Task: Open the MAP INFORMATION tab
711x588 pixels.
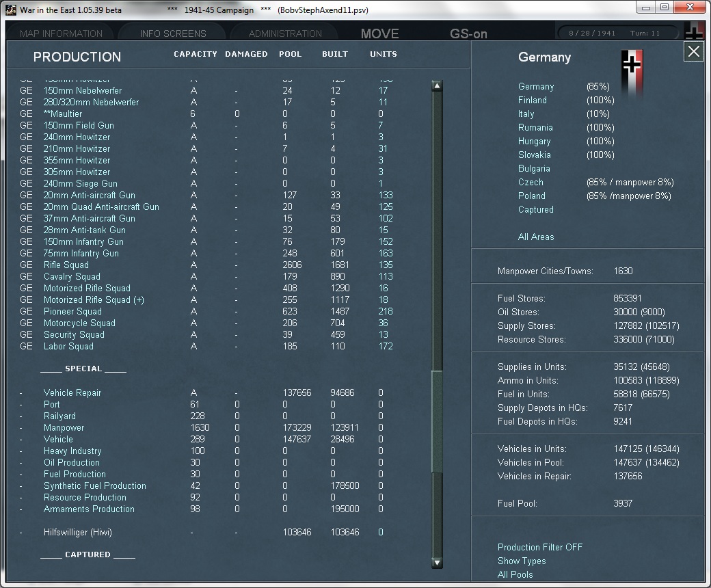Action: point(62,34)
